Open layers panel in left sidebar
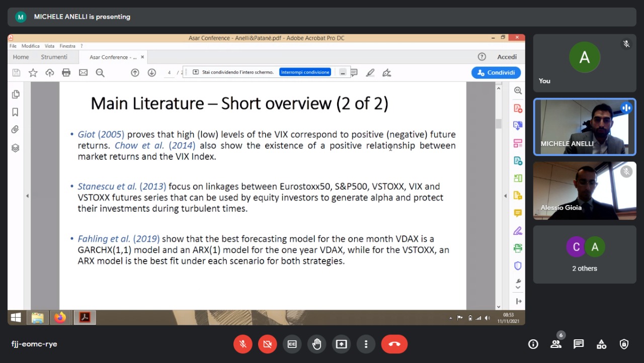644x363 pixels. [15, 148]
